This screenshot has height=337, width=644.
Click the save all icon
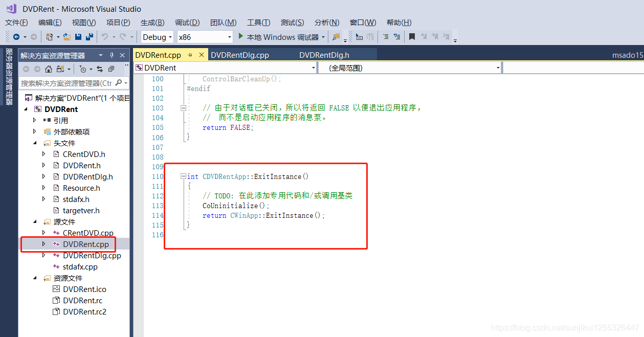click(90, 37)
